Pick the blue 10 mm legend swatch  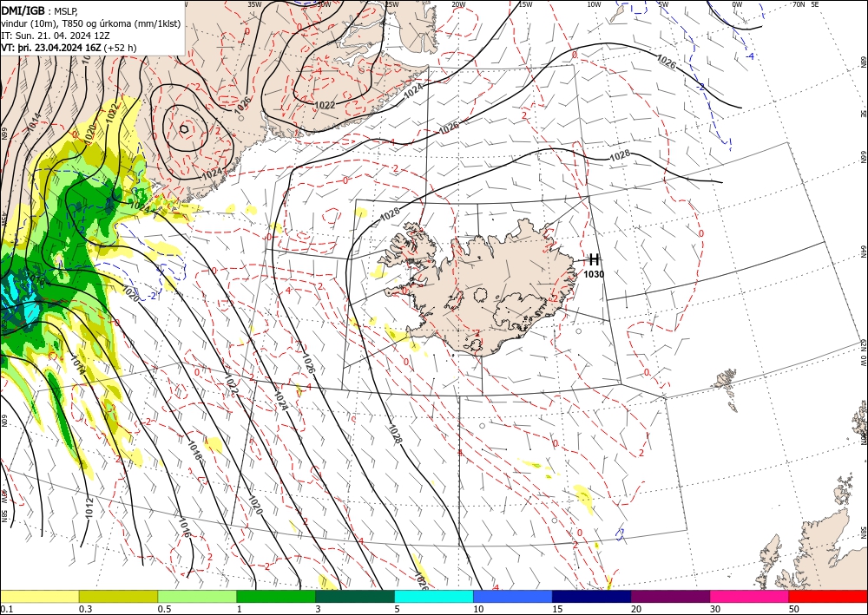[x=513, y=596]
